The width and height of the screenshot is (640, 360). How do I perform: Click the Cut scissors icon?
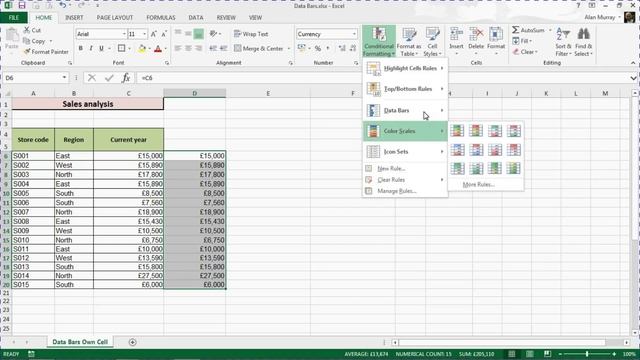point(27,30)
